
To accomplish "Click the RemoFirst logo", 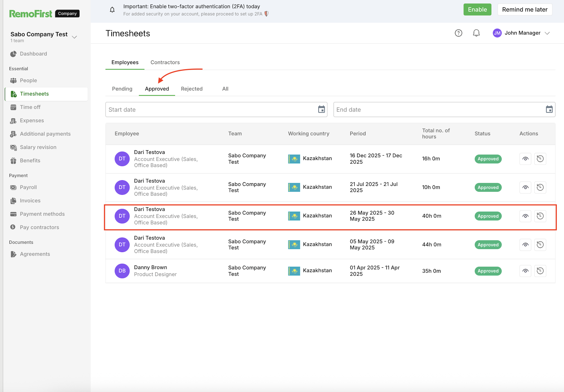I will click(31, 14).
